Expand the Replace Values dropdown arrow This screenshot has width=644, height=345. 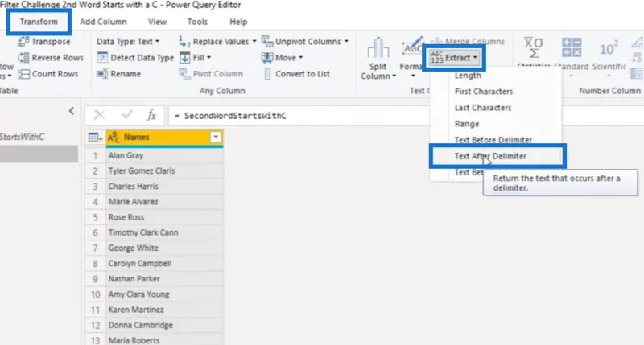pos(254,42)
